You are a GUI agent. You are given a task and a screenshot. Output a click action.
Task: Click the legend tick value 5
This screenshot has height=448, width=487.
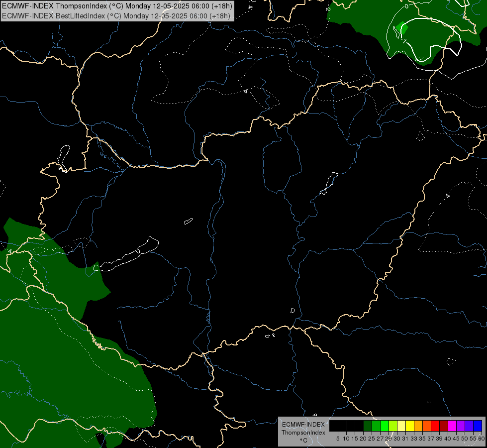coord(338,439)
